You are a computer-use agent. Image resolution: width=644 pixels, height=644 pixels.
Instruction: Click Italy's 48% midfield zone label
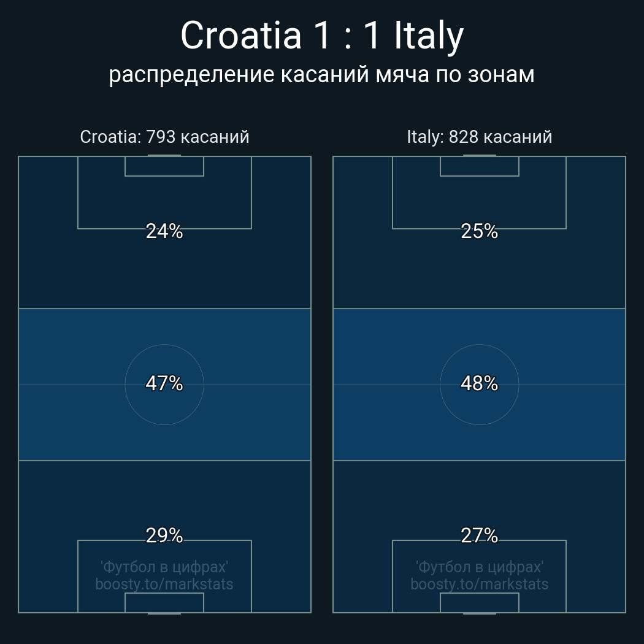pyautogui.click(x=479, y=383)
